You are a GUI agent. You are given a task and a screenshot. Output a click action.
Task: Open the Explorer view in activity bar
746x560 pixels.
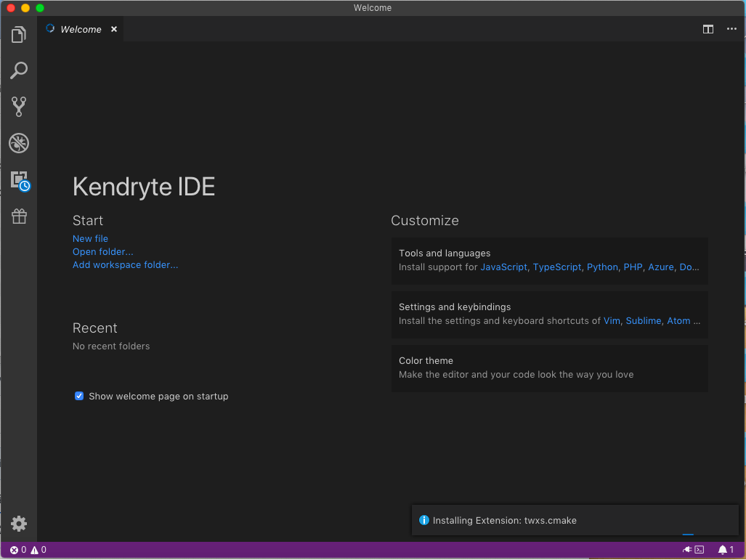click(19, 34)
